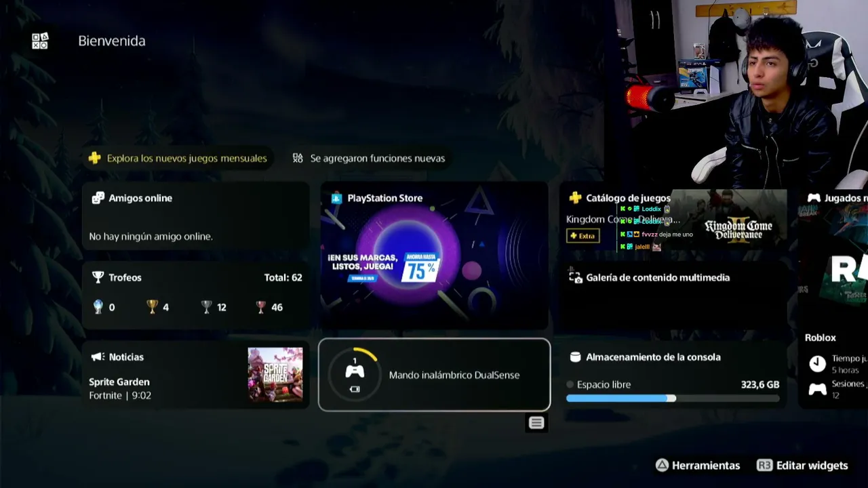
Task: Open Galería de contenido multimedia
Action: coord(658,277)
